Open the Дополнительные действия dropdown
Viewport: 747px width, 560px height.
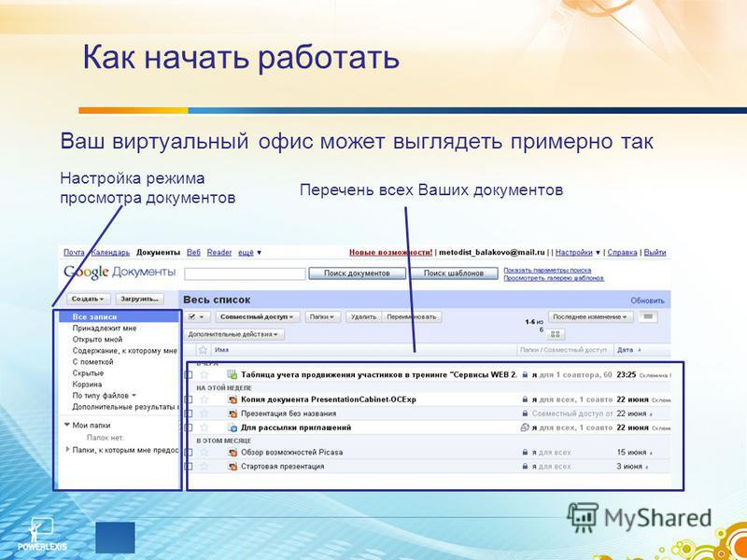233,334
